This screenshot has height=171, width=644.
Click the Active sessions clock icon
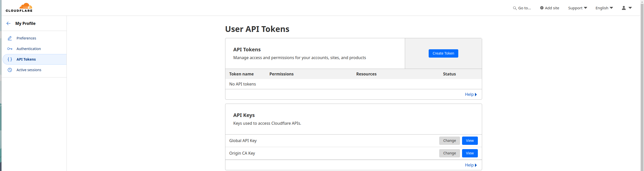pos(10,70)
